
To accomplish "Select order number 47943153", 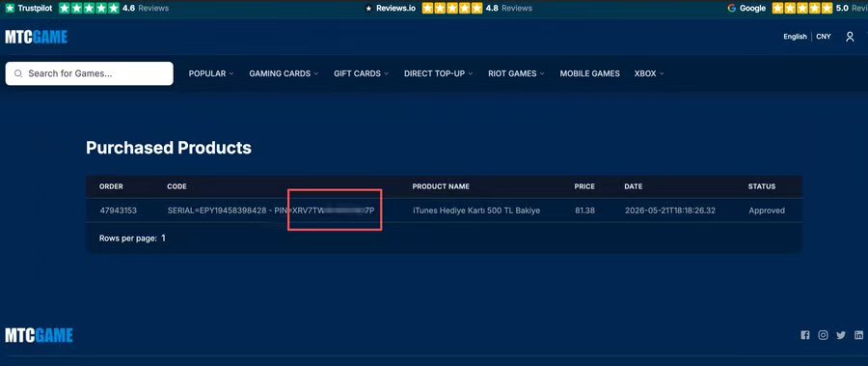I will tap(118, 211).
